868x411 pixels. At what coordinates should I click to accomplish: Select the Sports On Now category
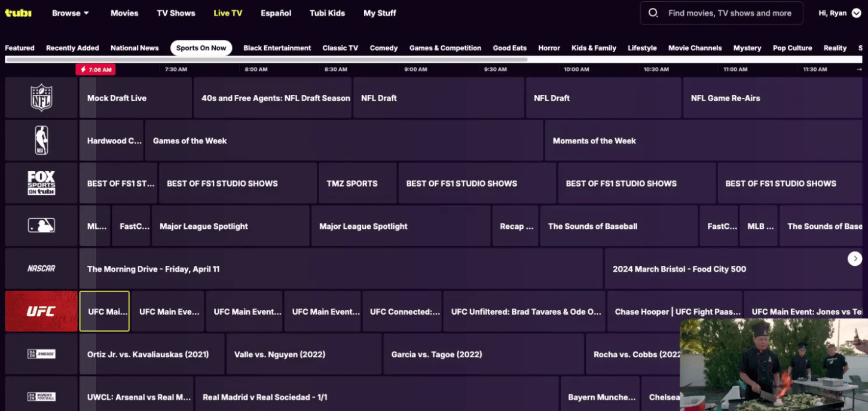tap(201, 48)
